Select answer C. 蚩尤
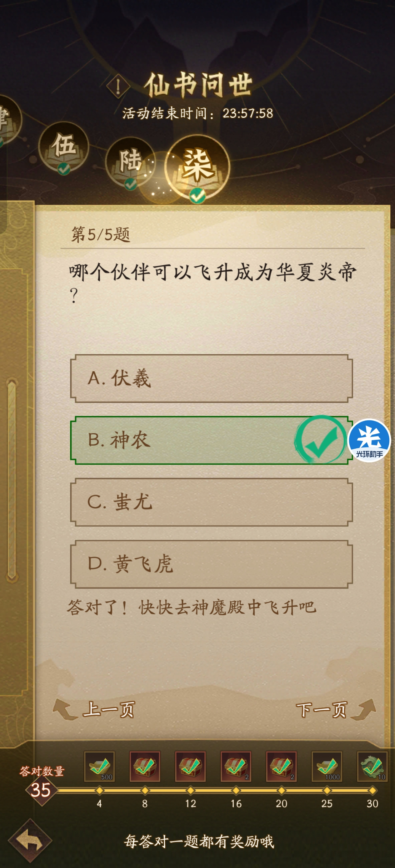Image resolution: width=395 pixels, height=868 pixels. point(212,502)
